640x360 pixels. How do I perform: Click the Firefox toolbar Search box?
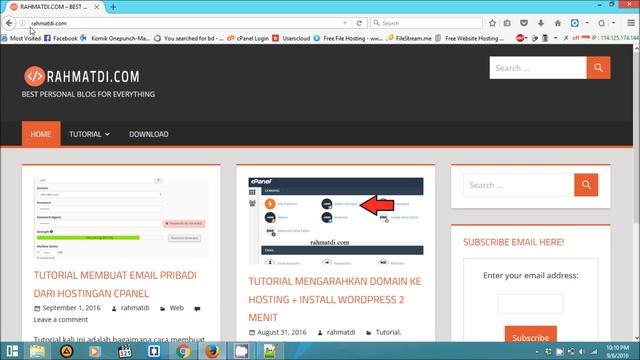click(427, 23)
